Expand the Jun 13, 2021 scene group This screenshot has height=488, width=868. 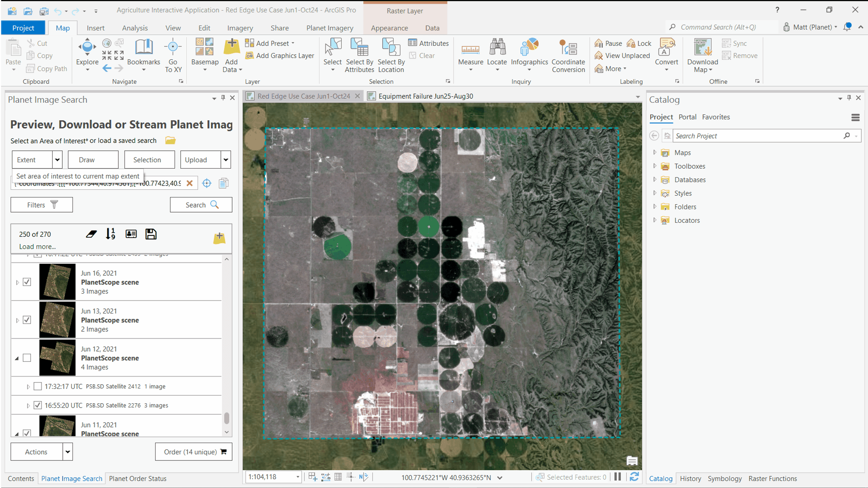point(17,320)
